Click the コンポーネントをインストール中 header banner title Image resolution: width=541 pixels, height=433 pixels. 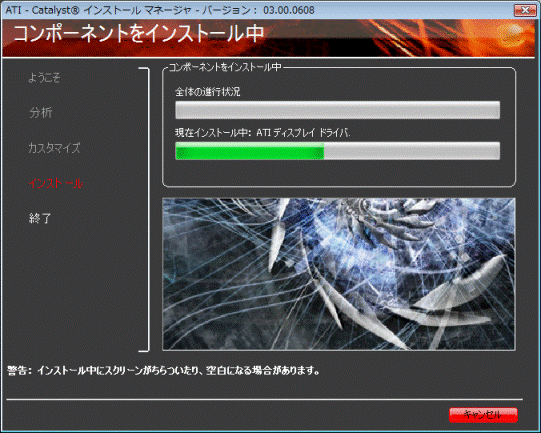click(x=139, y=33)
